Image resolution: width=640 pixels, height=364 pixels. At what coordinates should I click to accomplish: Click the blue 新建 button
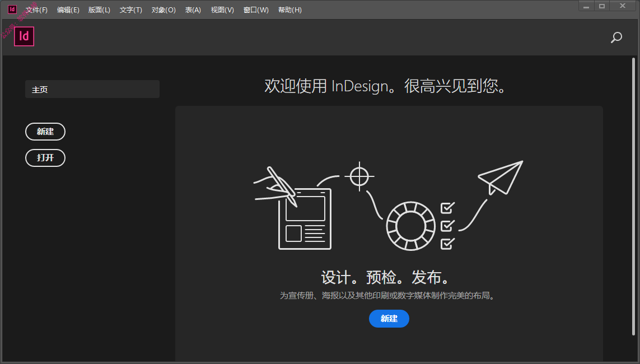389,318
